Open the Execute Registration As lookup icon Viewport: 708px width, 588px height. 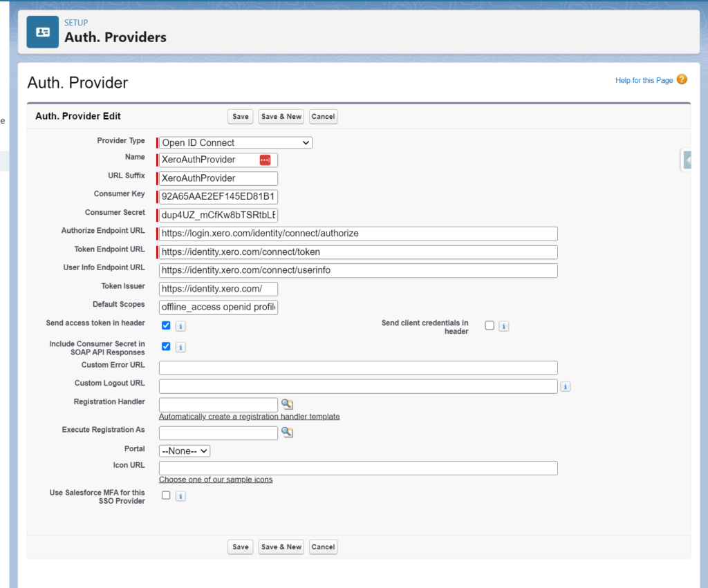tap(287, 433)
